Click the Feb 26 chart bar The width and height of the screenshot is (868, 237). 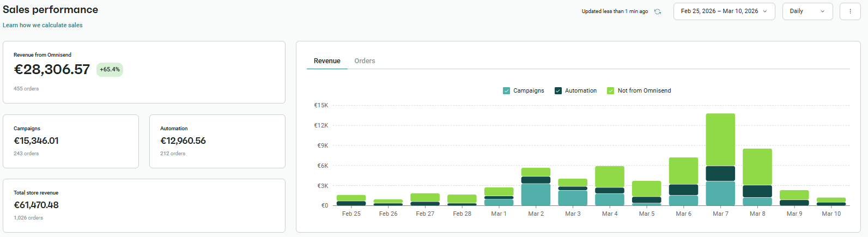coord(388,203)
